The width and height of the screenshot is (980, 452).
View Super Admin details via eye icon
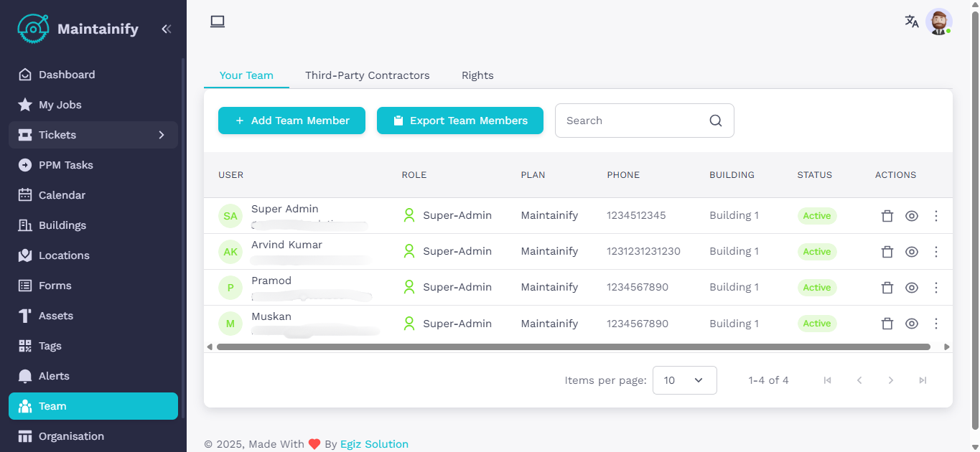click(x=912, y=216)
